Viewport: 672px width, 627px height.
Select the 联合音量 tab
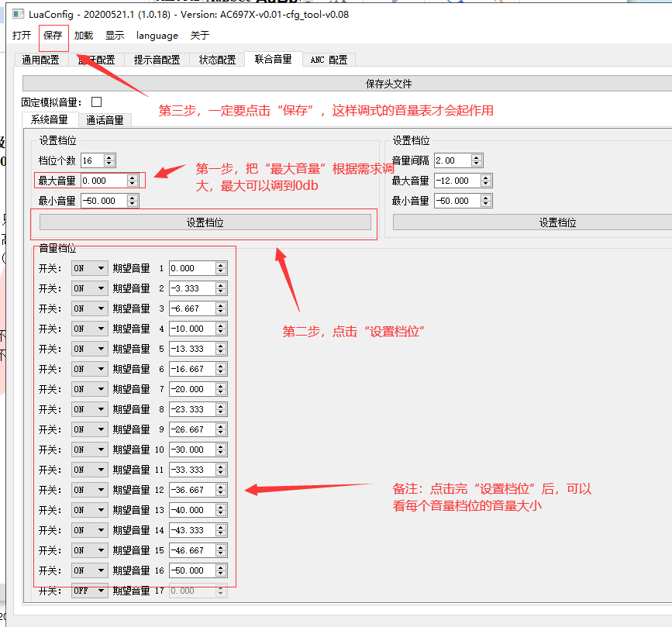tap(273, 59)
